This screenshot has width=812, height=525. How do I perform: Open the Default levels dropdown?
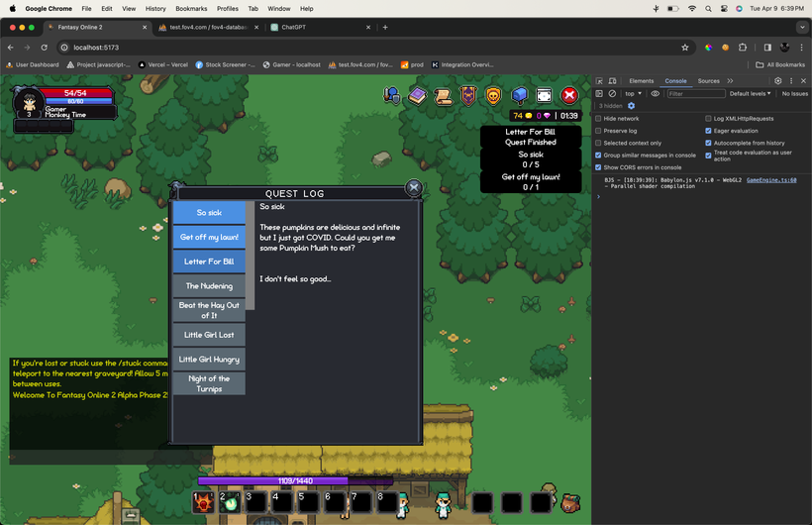point(750,94)
